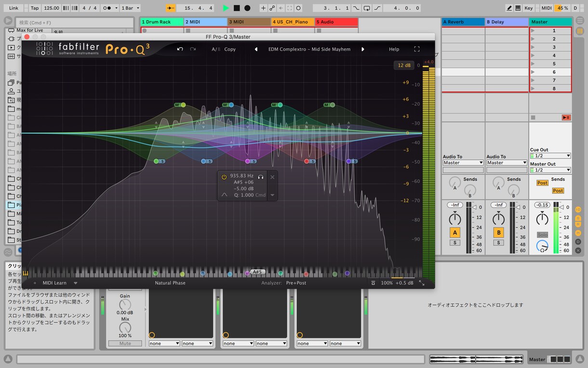The width and height of the screenshot is (588, 368).
Task: Stop the Ableton transport
Action: (237, 8)
